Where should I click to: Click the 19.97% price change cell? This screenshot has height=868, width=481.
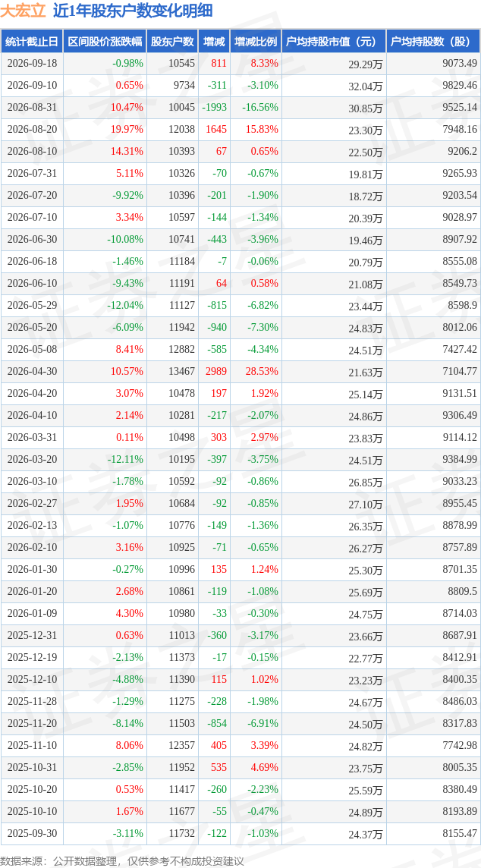pos(105,130)
